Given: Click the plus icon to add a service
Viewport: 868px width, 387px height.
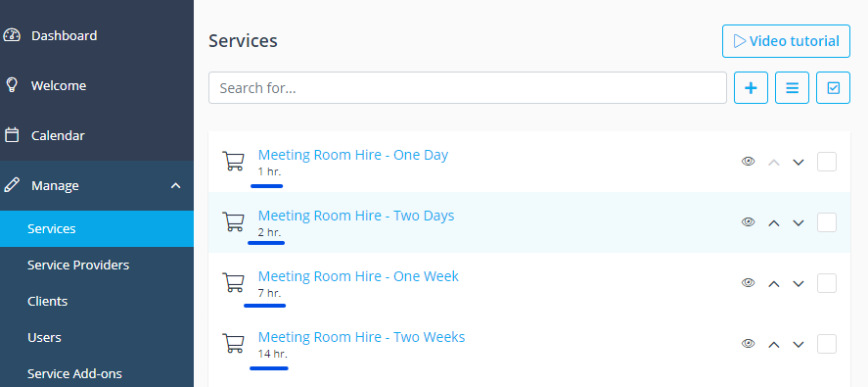Looking at the screenshot, I should [751, 87].
